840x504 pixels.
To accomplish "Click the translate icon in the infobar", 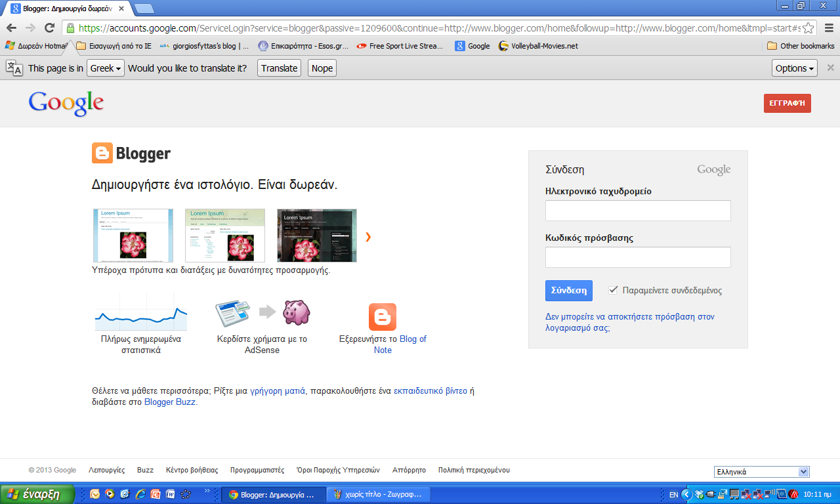I will tap(14, 68).
